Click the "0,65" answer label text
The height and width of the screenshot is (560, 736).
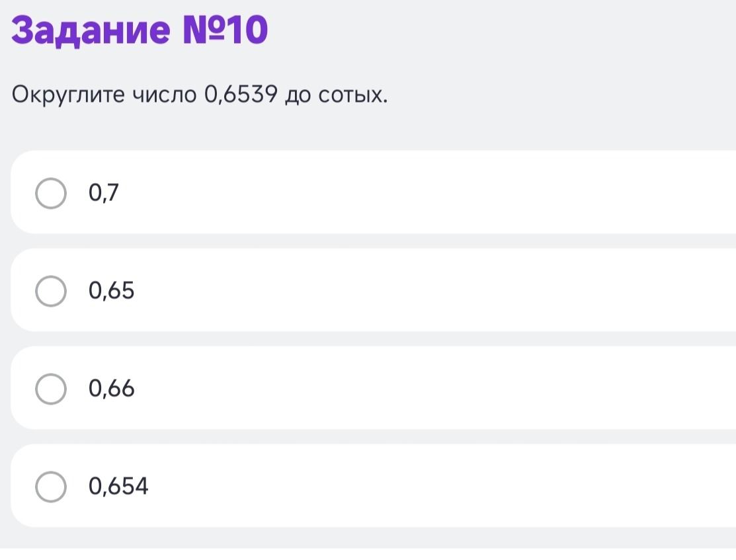(x=111, y=290)
